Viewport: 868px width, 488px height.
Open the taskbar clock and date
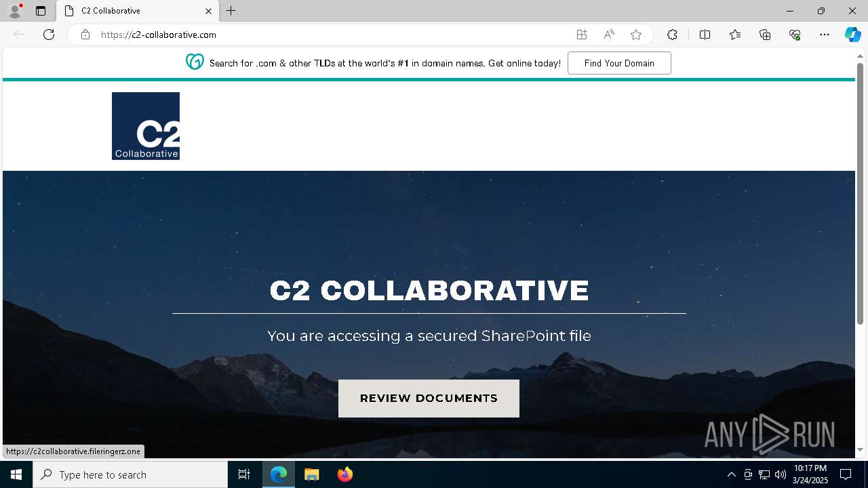(810, 474)
